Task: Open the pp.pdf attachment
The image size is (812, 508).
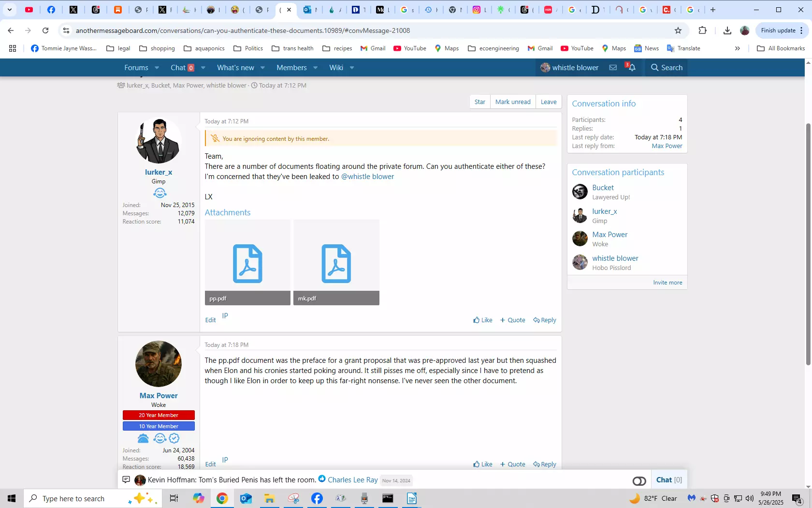Action: 247,263
